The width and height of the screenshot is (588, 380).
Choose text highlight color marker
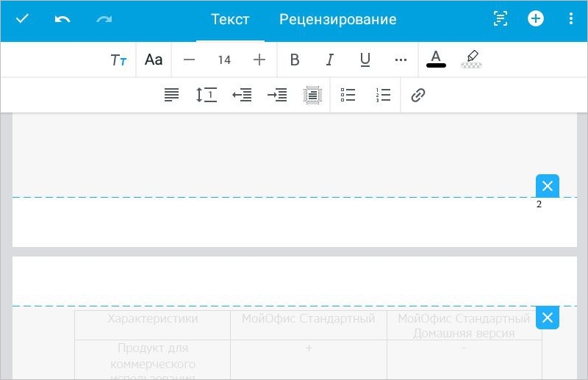click(471, 59)
